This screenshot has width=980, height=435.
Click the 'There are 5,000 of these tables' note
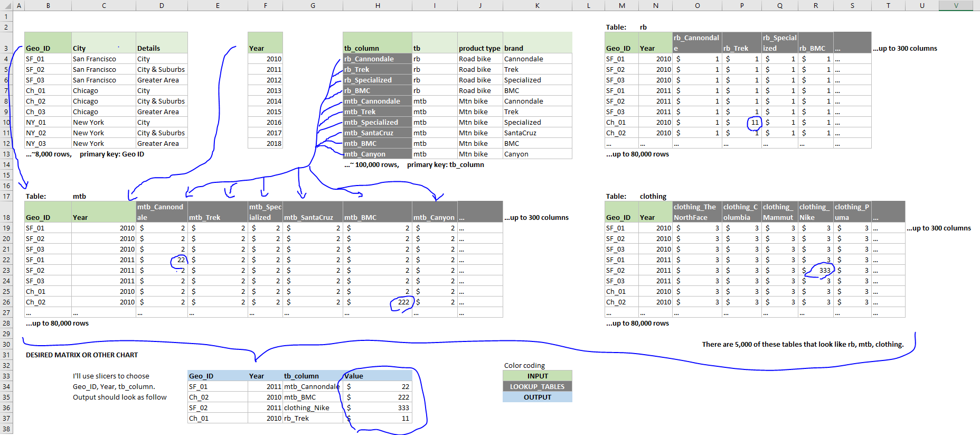[803, 344]
